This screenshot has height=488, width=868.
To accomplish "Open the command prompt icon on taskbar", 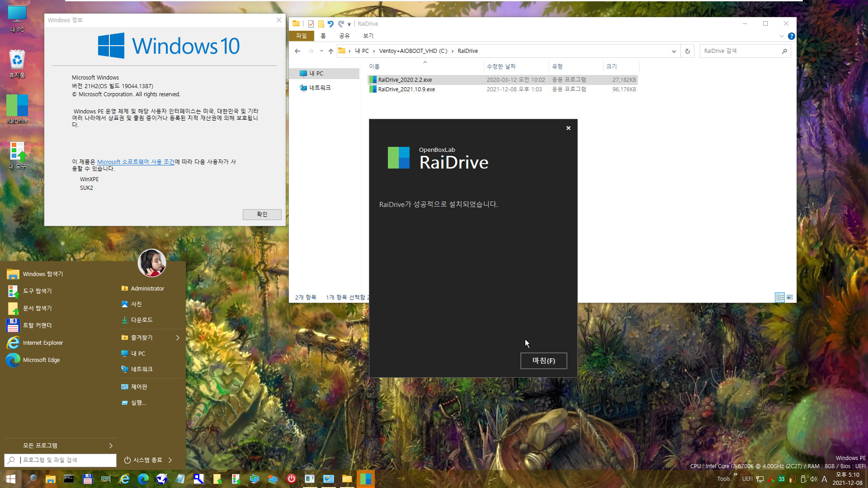I will (69, 479).
